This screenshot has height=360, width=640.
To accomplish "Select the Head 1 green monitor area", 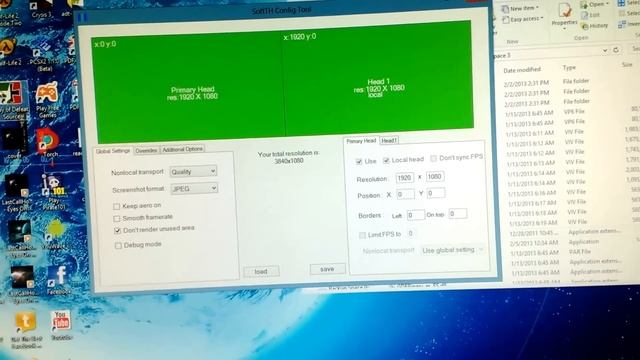I will point(379,78).
